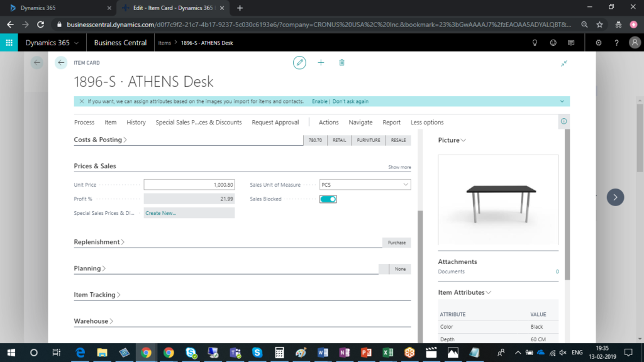Viewport: 644px width, 362px height.
Task: Click the back arrow on the item card
Action: (61, 63)
